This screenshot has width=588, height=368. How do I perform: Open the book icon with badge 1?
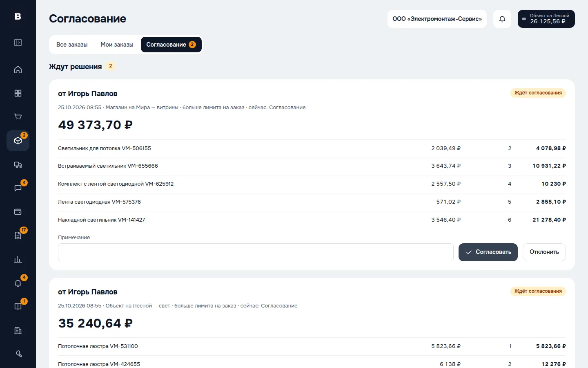click(x=18, y=307)
